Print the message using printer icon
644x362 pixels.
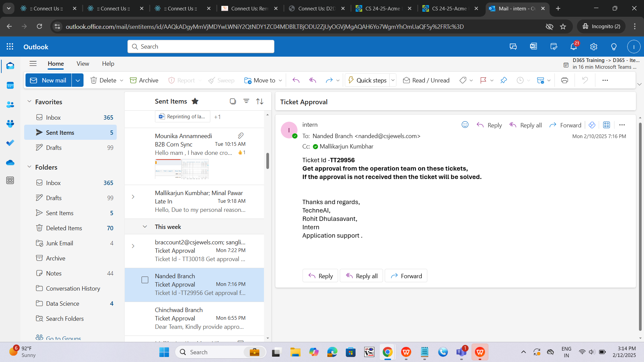tap(565, 80)
